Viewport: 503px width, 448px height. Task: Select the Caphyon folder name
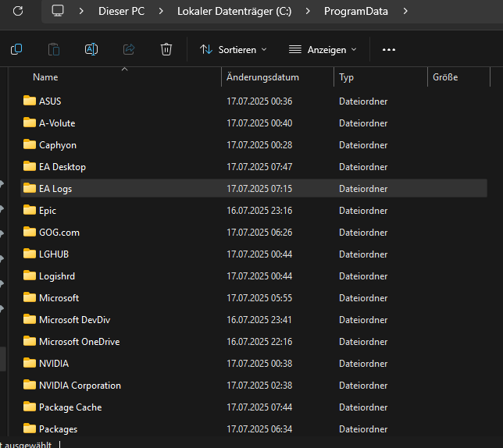tap(58, 145)
